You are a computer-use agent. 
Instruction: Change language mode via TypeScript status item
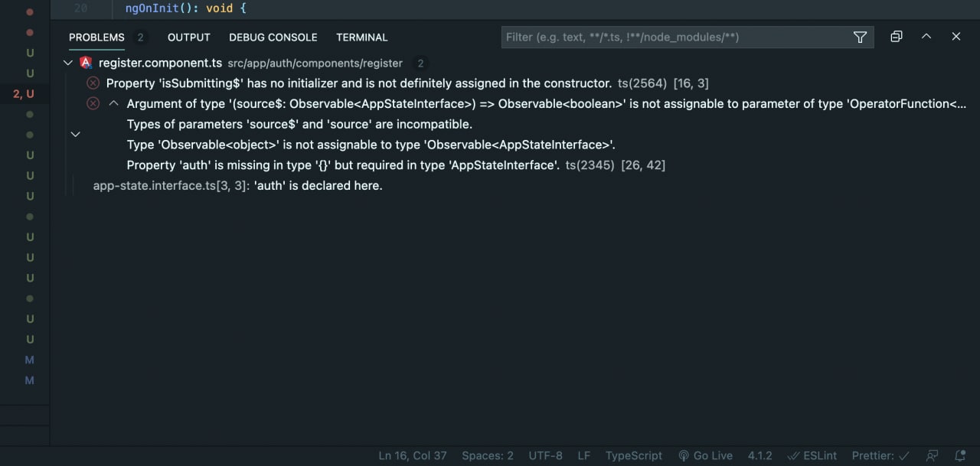pos(633,455)
